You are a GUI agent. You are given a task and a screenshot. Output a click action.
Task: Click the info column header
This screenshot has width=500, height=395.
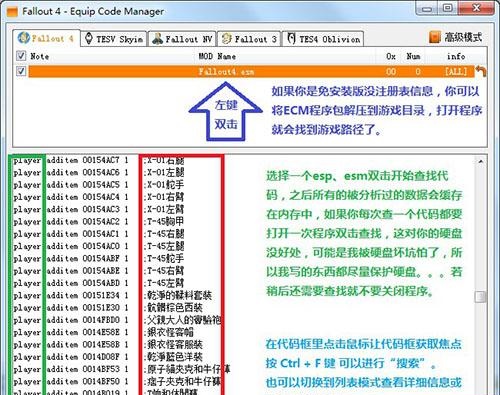pos(456,56)
